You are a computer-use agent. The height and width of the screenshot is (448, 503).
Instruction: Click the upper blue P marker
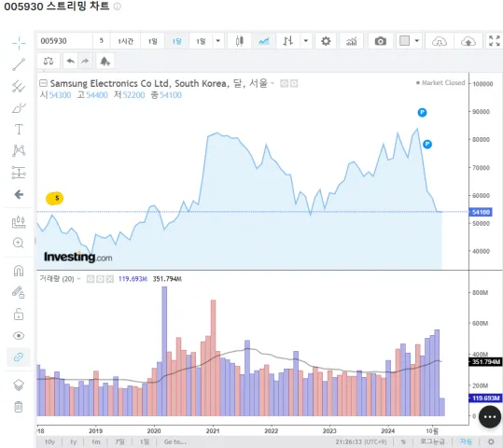(422, 112)
